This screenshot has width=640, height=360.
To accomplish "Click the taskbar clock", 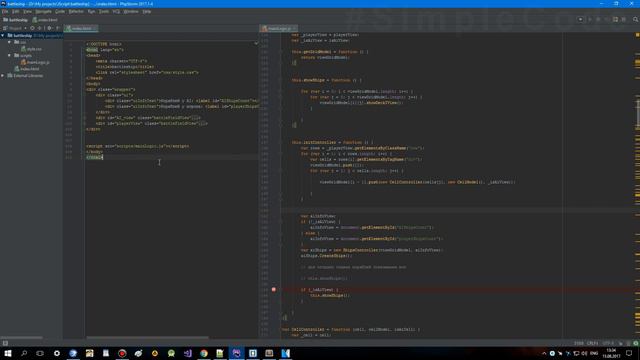I will tap(611, 353).
